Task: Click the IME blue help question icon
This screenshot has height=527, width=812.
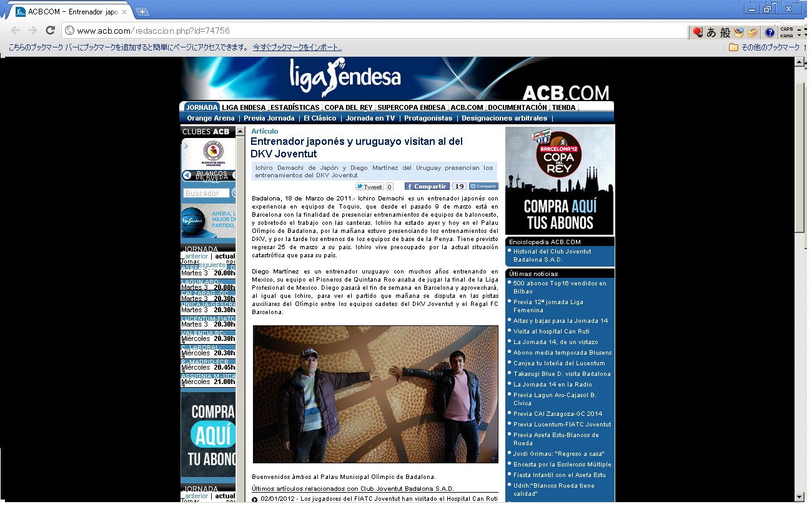Action: (x=770, y=32)
